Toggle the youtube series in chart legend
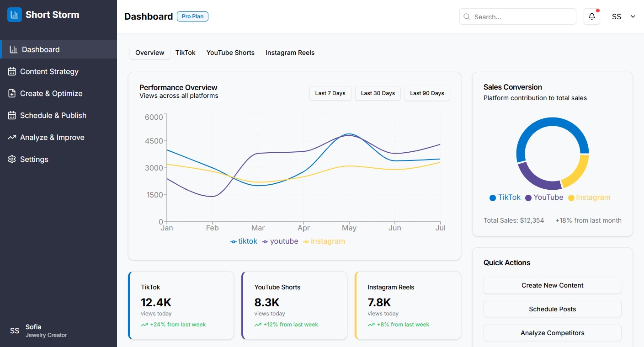The width and height of the screenshot is (644, 347). [280, 241]
